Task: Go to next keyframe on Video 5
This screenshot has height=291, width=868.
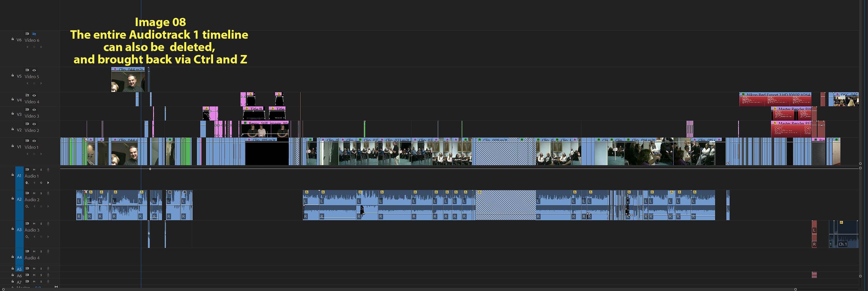Action: tap(41, 83)
